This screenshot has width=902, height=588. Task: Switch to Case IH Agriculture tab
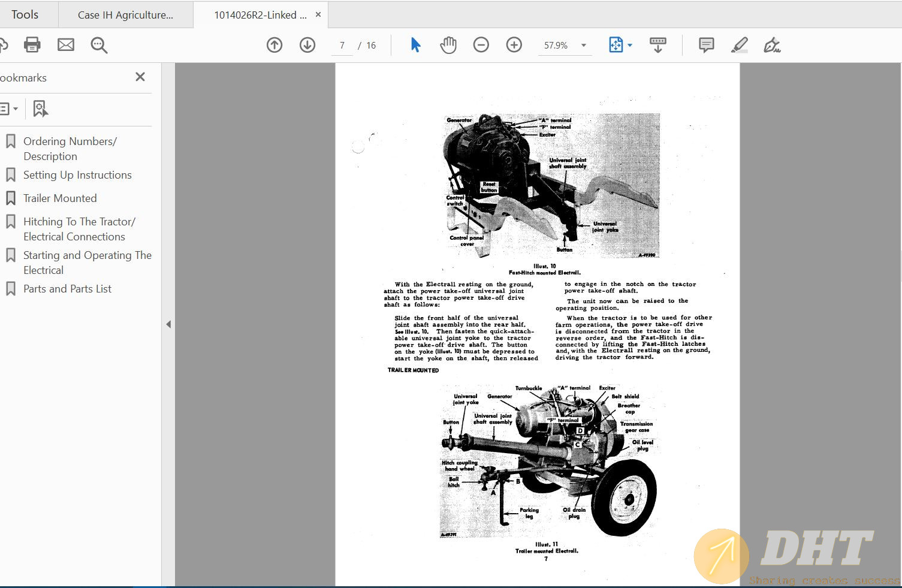coord(125,15)
